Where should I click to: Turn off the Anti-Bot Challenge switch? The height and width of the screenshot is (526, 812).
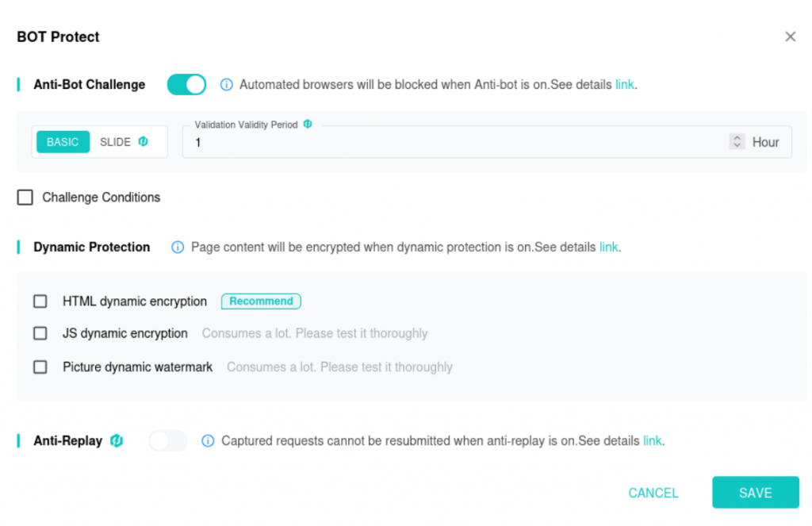(x=186, y=84)
